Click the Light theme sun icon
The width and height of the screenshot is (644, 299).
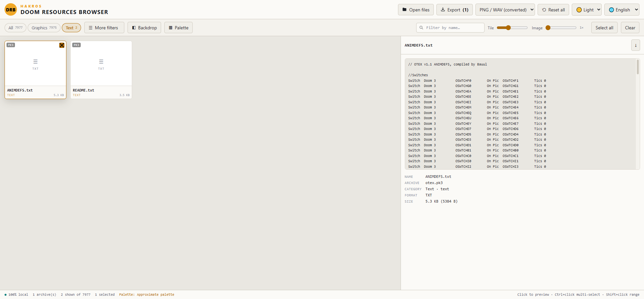coord(579,10)
